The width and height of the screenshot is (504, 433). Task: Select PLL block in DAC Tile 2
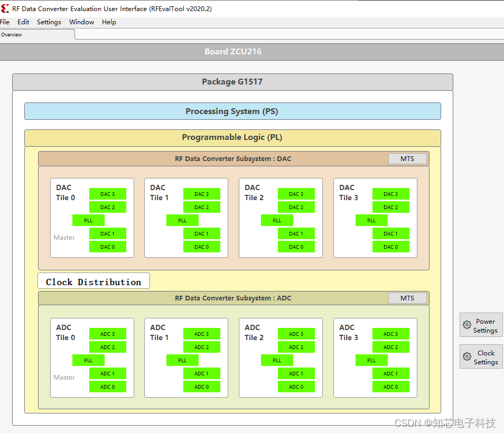coord(277,220)
